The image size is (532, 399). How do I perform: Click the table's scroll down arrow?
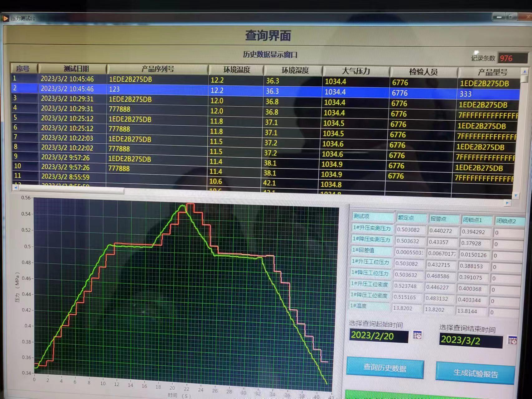(516, 196)
